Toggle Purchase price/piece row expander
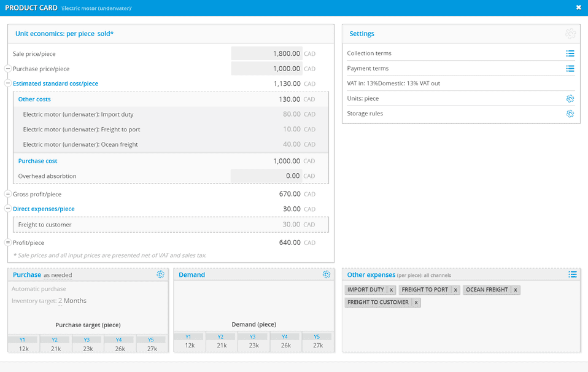This screenshot has height=372, width=588. point(8,69)
